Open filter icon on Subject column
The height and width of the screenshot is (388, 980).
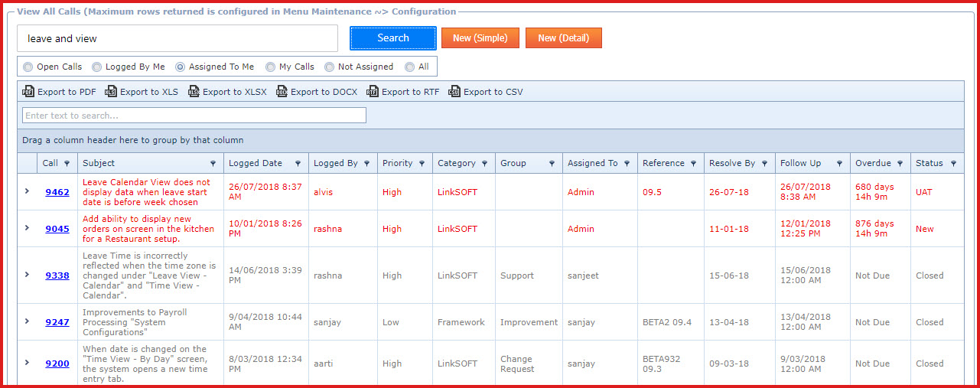click(x=213, y=164)
